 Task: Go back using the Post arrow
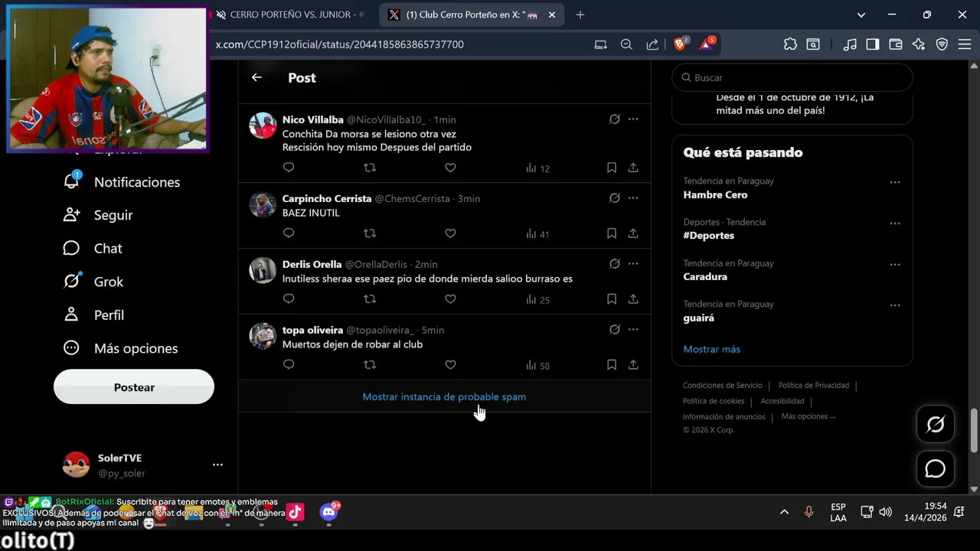tap(256, 77)
